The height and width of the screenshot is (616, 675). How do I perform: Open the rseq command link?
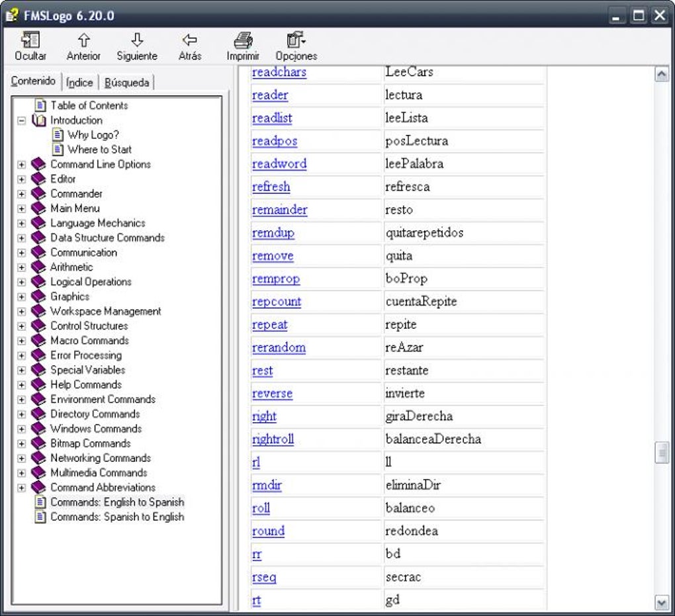(264, 577)
